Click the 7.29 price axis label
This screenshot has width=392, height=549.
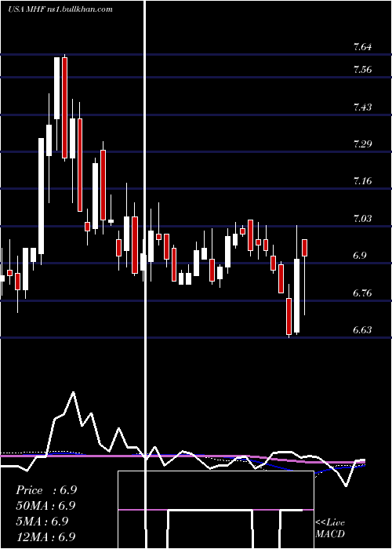click(x=362, y=144)
